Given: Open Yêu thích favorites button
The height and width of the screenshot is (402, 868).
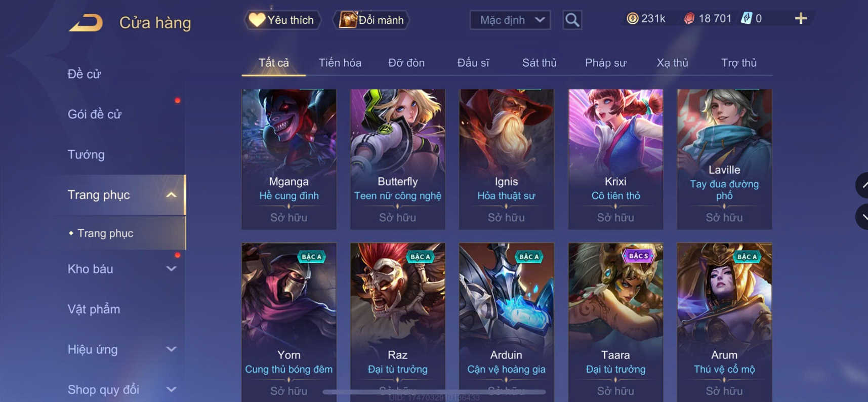Looking at the screenshot, I should click(283, 20).
